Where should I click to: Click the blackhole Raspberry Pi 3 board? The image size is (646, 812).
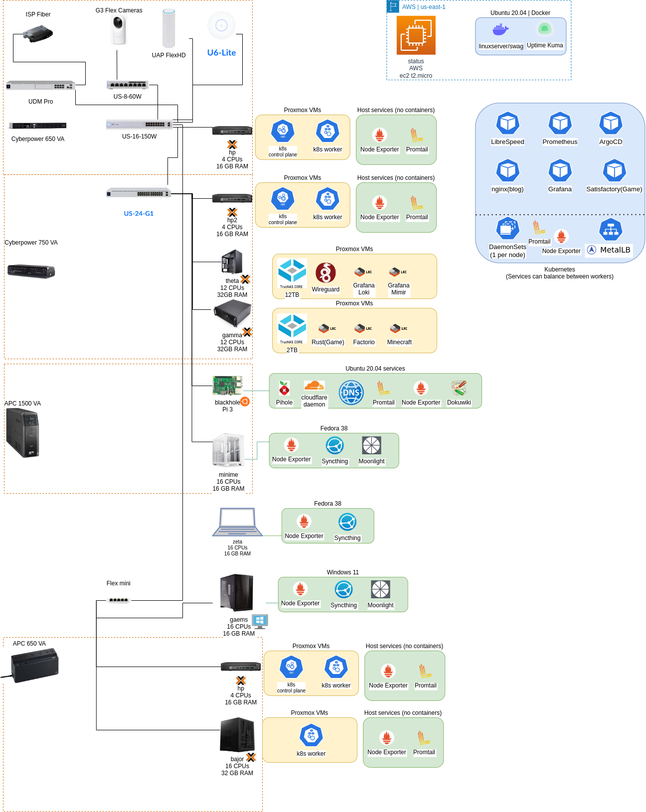coord(227,386)
